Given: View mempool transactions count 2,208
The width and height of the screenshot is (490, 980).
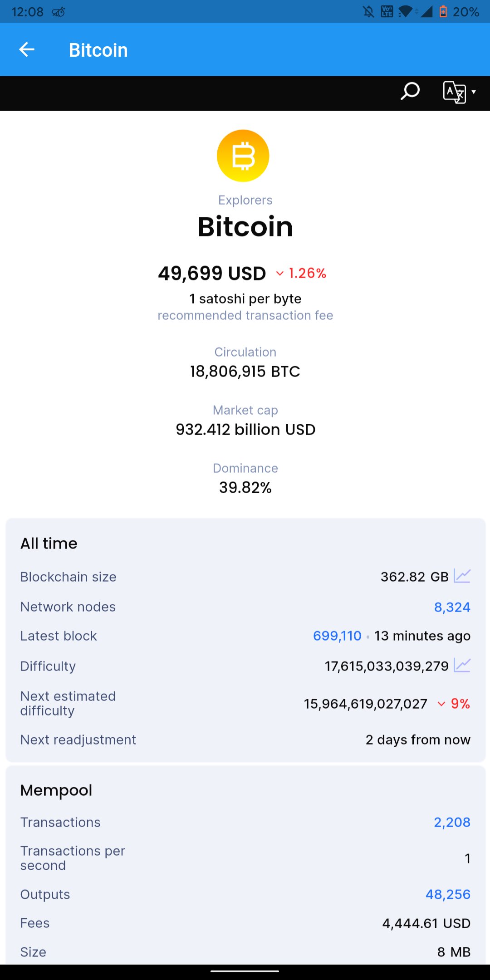Looking at the screenshot, I should coord(452,822).
